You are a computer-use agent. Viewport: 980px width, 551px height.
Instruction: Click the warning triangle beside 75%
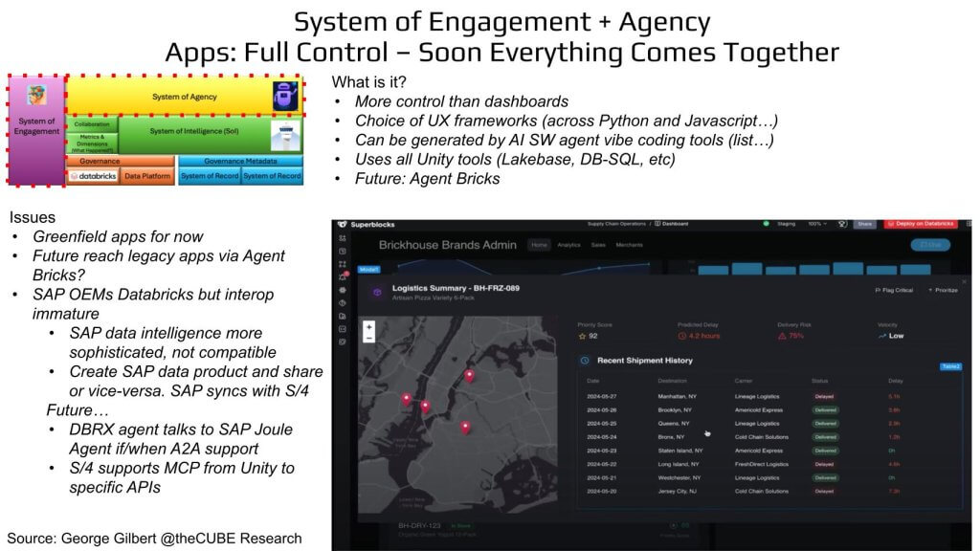(x=782, y=336)
